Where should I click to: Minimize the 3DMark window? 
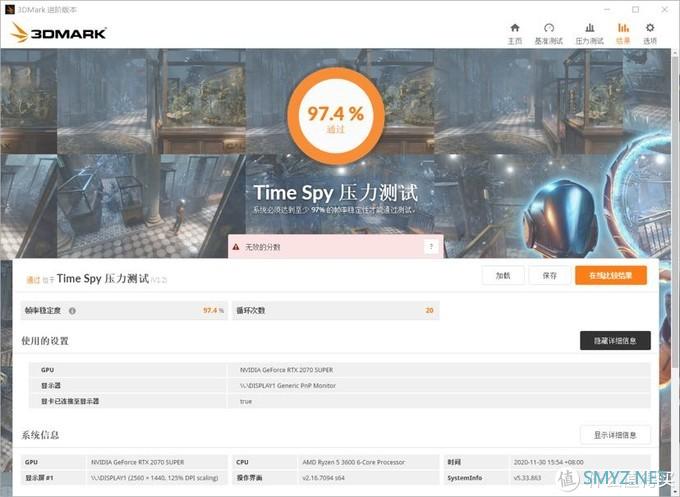coord(607,9)
